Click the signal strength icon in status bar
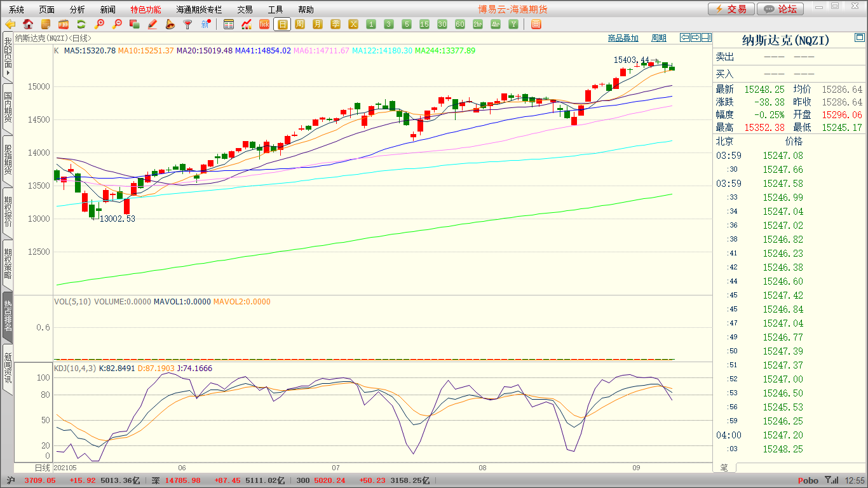The width and height of the screenshot is (868, 488). coord(831,480)
